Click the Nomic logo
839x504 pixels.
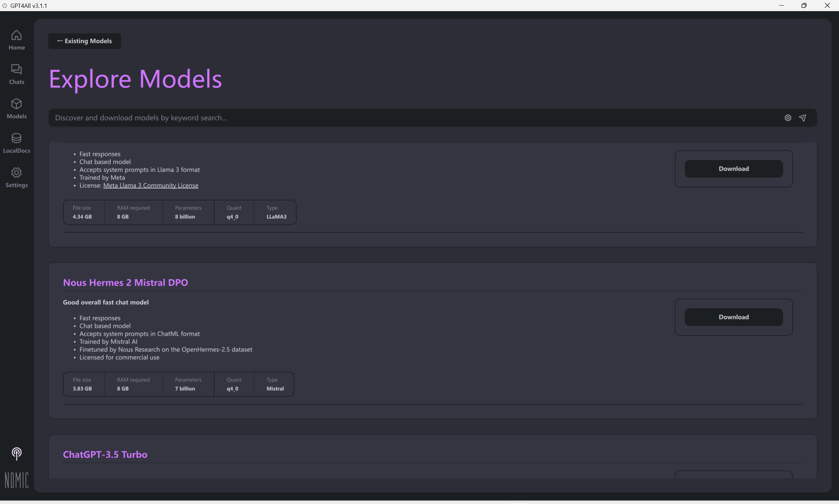16,480
